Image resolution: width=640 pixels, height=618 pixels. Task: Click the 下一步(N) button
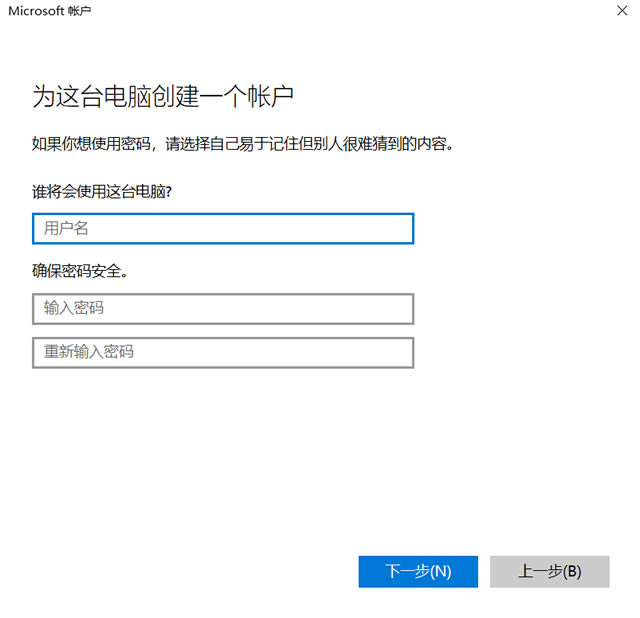(x=418, y=571)
